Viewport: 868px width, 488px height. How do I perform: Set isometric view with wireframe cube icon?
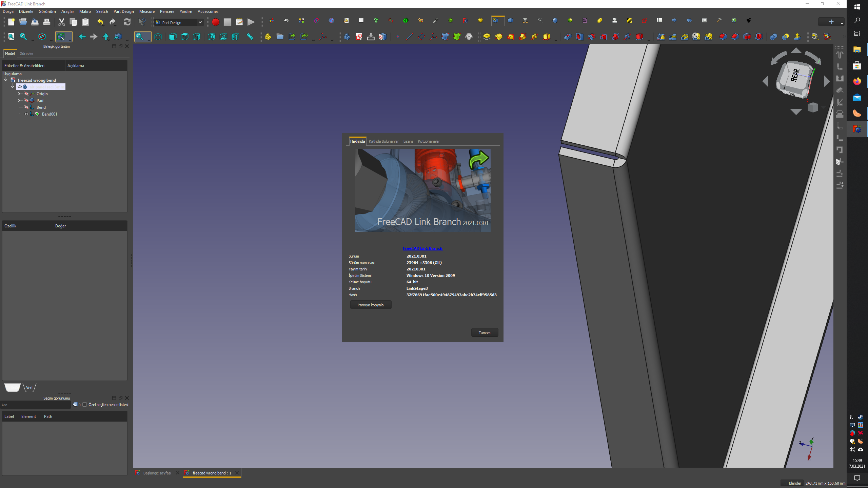[158, 37]
